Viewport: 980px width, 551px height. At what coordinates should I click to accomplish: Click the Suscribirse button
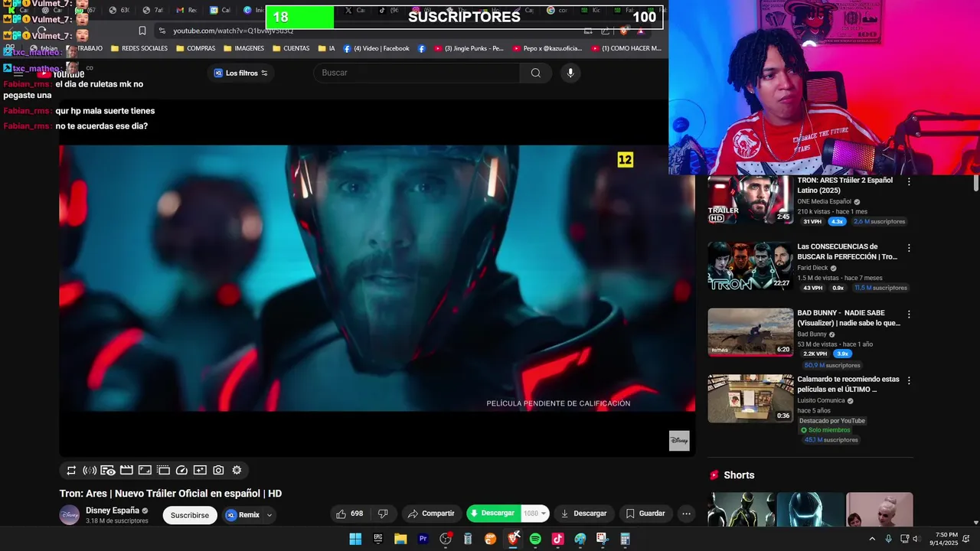(x=190, y=515)
